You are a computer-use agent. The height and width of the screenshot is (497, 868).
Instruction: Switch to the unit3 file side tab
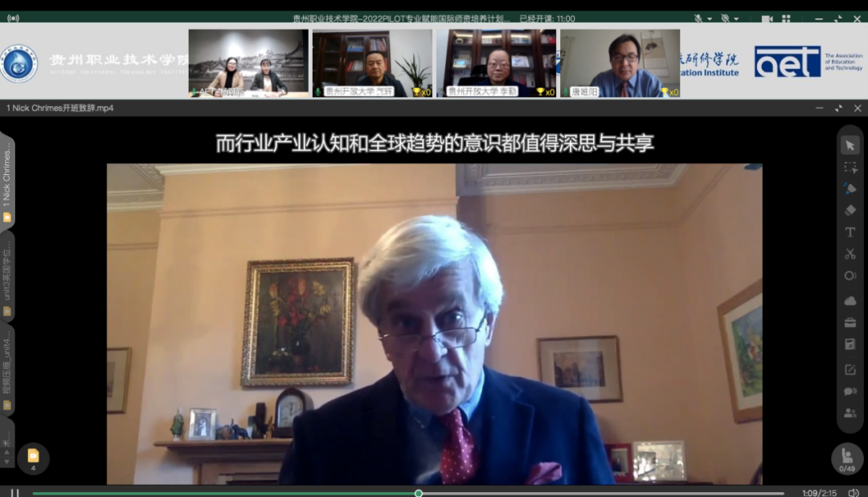(x=7, y=279)
